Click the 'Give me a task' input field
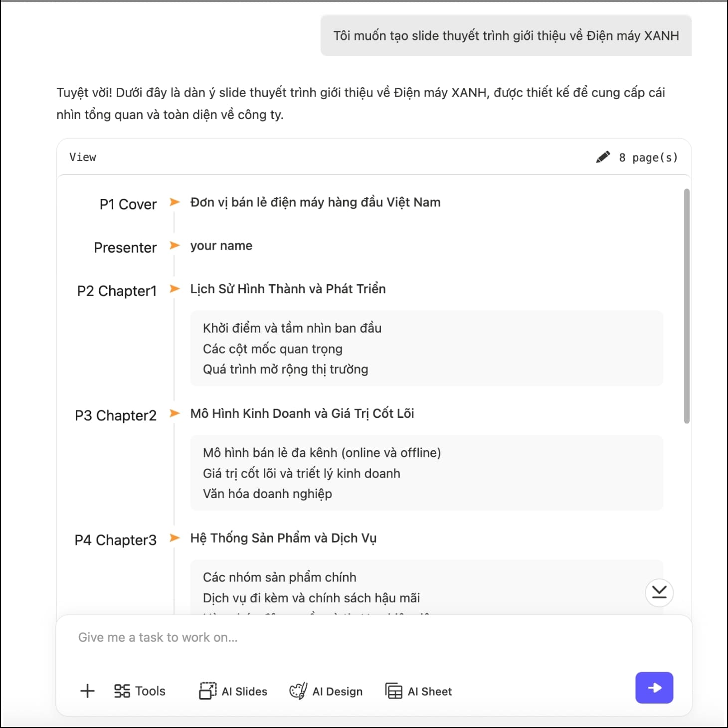This screenshot has height=728, width=728. pos(349,638)
